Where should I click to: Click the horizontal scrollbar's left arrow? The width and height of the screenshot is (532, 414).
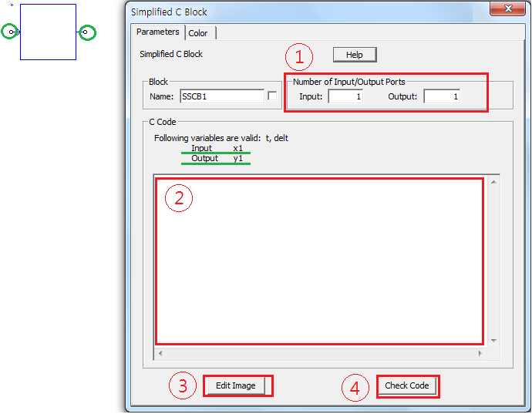point(160,353)
